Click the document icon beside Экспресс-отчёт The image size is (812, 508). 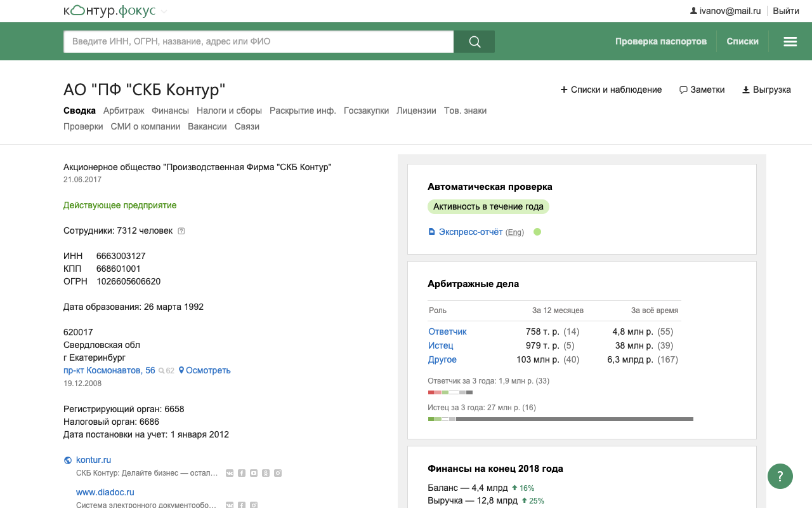pos(432,232)
